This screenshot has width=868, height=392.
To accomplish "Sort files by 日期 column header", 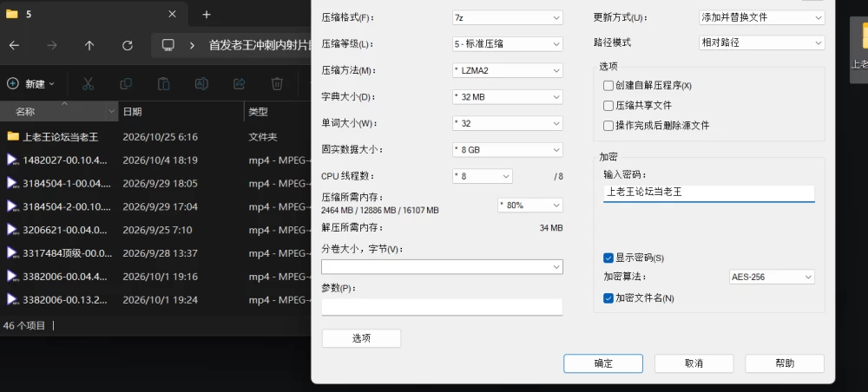I will (x=132, y=112).
